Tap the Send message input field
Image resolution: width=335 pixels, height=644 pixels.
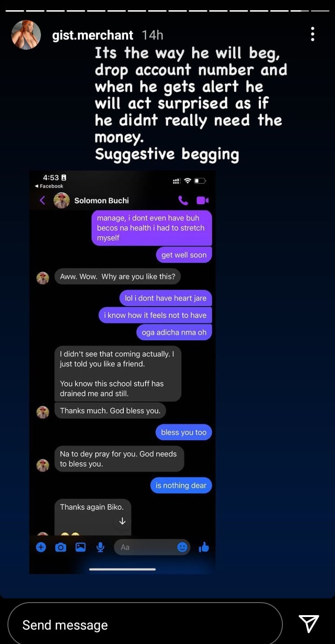click(145, 625)
